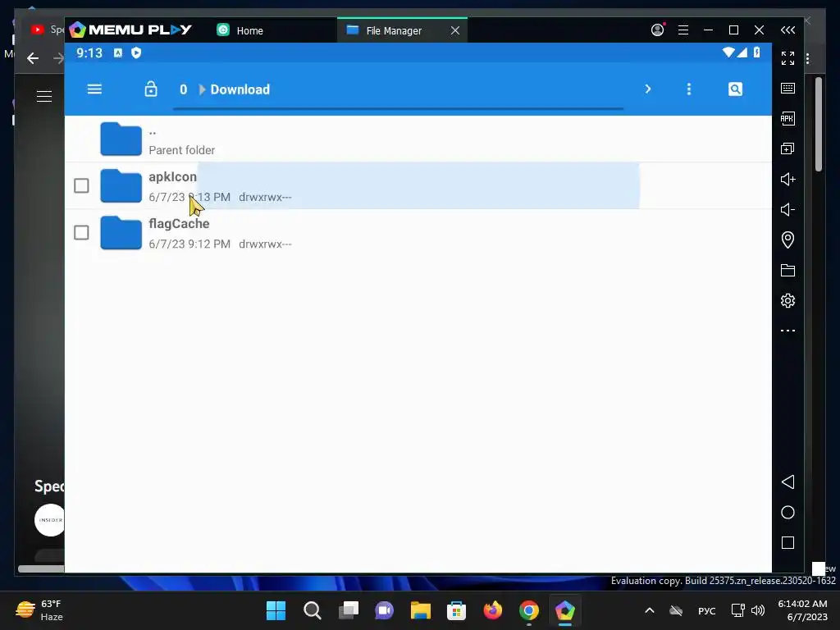Check the apkIcon folder checkbox

81,186
